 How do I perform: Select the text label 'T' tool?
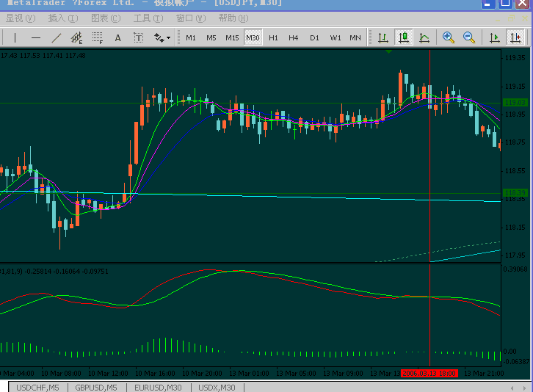coord(138,37)
